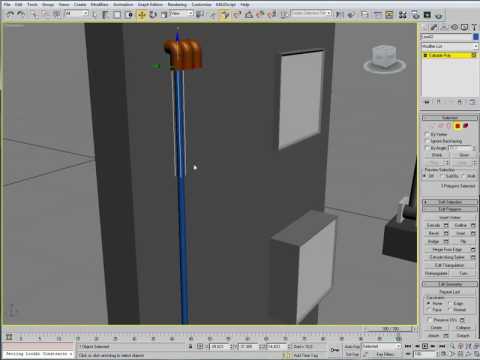
Task: Activate the Select and Scale tool
Action: [164, 15]
